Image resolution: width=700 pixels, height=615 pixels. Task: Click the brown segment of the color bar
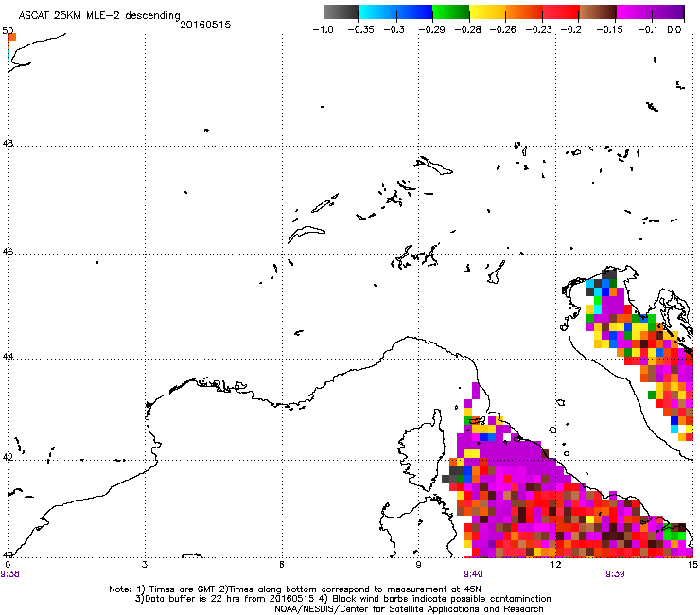[598, 12]
